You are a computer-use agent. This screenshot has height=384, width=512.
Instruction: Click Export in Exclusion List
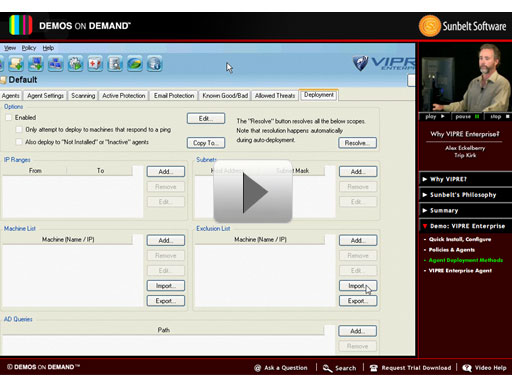(358, 301)
